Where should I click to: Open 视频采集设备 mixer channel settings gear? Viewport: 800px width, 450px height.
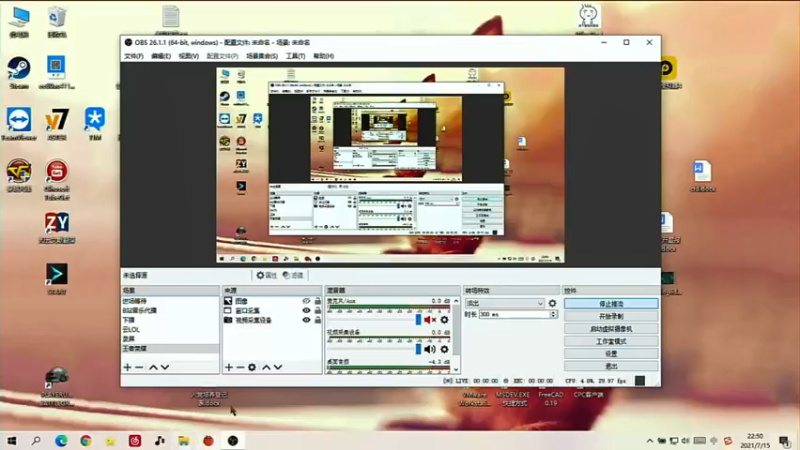444,349
